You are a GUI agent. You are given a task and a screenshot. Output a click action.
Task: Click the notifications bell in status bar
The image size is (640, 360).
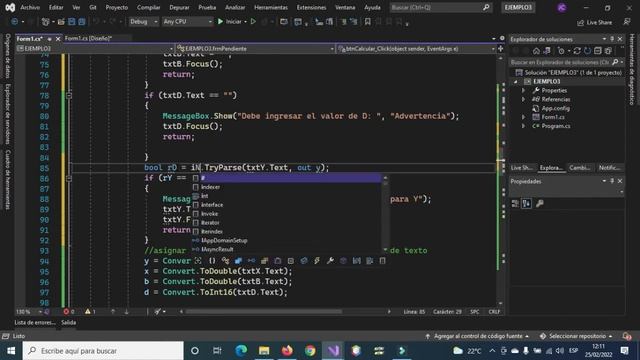627,336
